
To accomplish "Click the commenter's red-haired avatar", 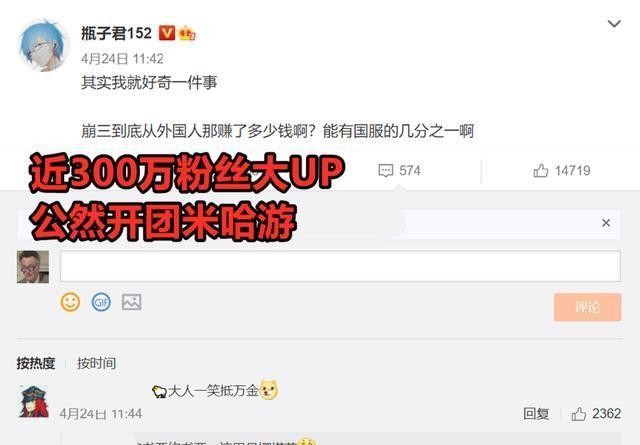I will (34, 402).
